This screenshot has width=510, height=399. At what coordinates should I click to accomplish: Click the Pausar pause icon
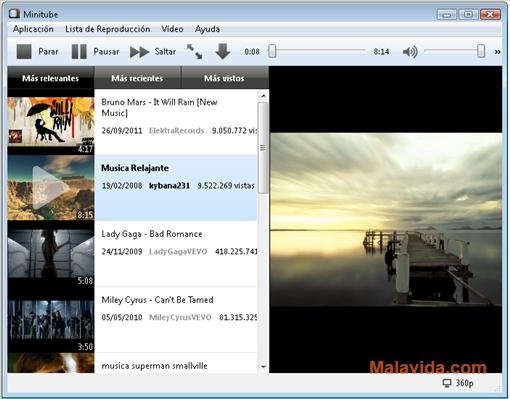[79, 52]
